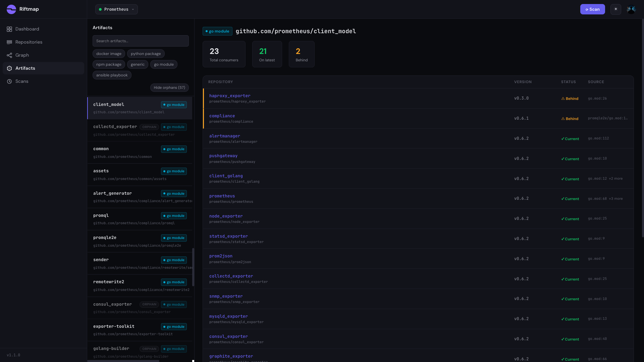Click the Current checkmark for pushgateway
The width and height of the screenshot is (644, 362).
563,159
